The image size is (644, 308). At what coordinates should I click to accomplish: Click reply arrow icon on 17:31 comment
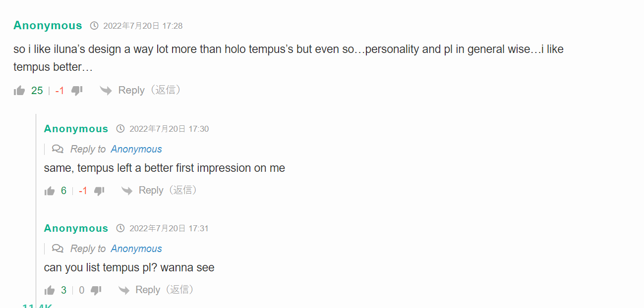(x=124, y=290)
